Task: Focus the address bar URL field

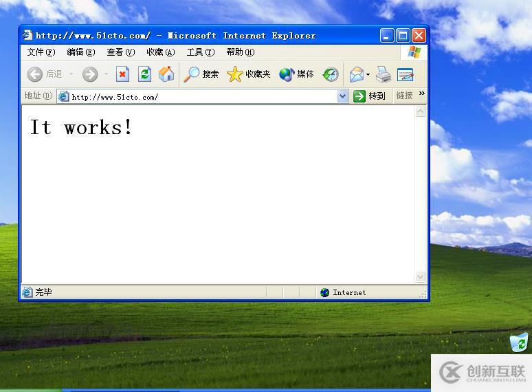Action: pyautogui.click(x=203, y=97)
